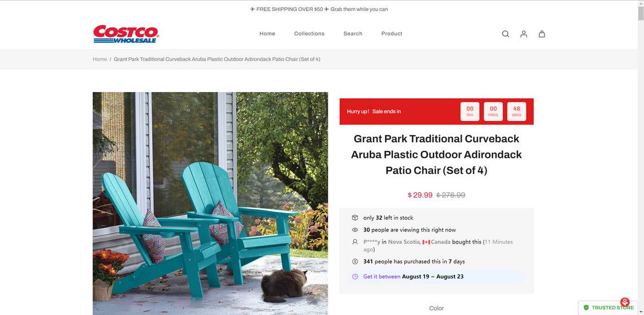Click the Costco Wholesale logo
Viewport: 644px width, 315px height.
[x=126, y=34]
